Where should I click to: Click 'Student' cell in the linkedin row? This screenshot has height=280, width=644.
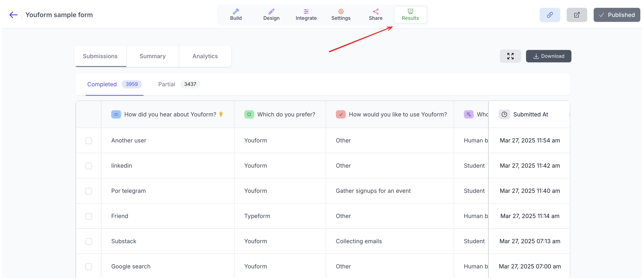[471, 166]
